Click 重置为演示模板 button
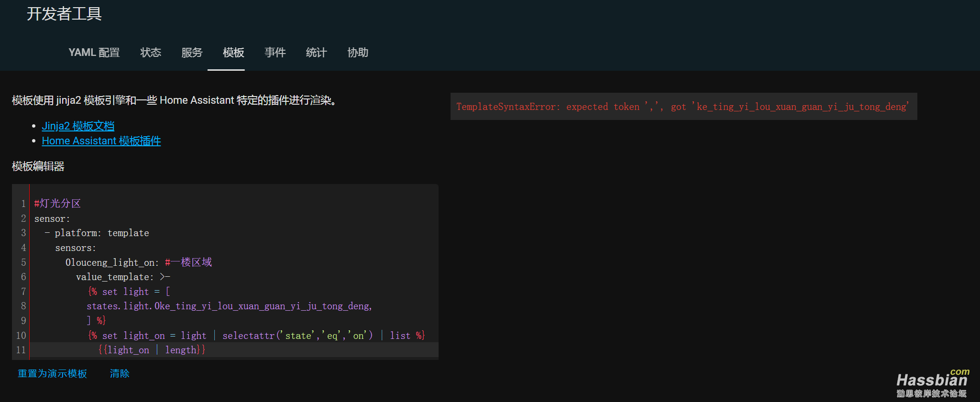 pos(53,373)
